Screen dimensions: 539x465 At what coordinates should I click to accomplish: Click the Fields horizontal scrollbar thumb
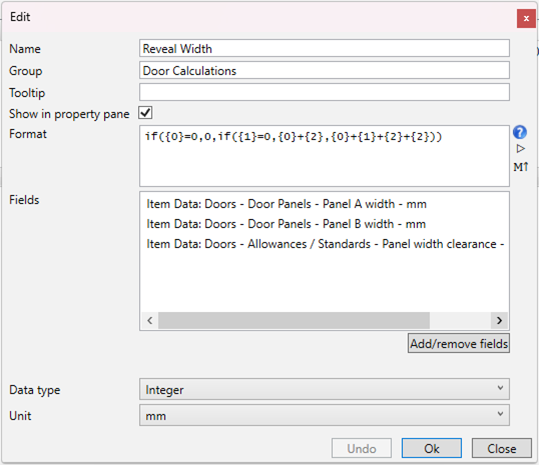click(x=294, y=320)
